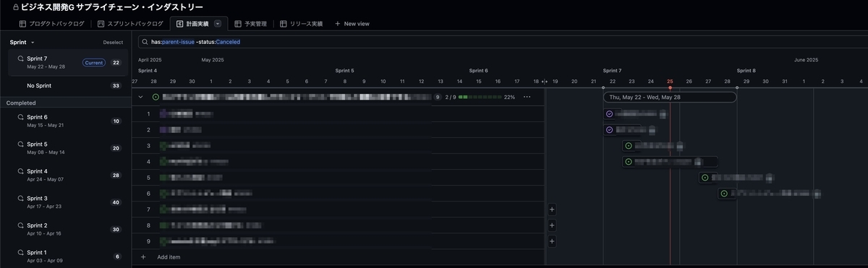Screen dimensions: 868x268
Task: Click the Sprint 5 timeline label
Action: [x=345, y=71]
